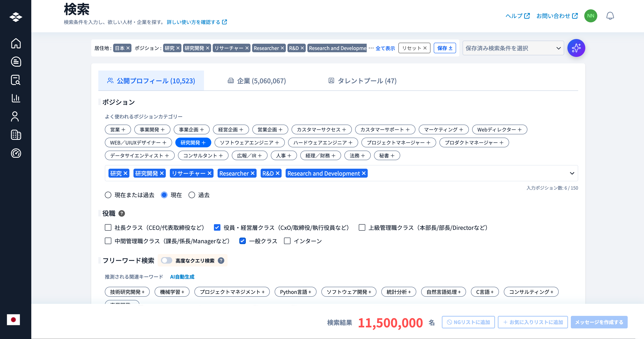The width and height of the screenshot is (644, 339).
Task: Open 保存済み検索条件を選択 dropdown
Action: coord(513,48)
